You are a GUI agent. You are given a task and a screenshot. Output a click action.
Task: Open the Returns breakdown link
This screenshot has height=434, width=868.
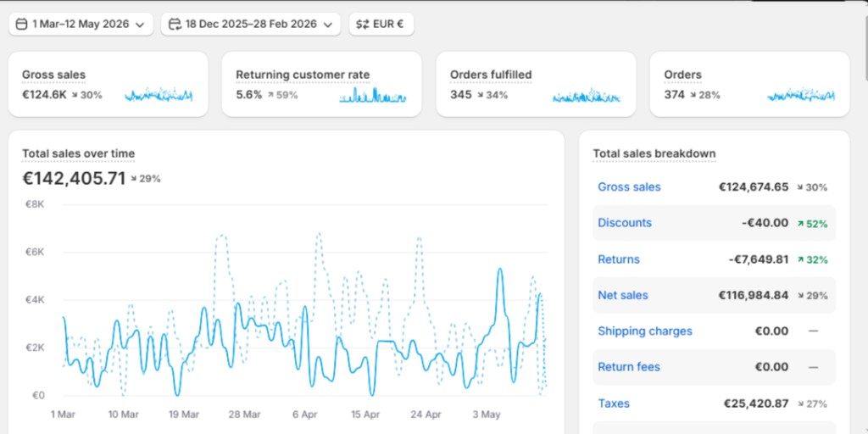(618, 259)
